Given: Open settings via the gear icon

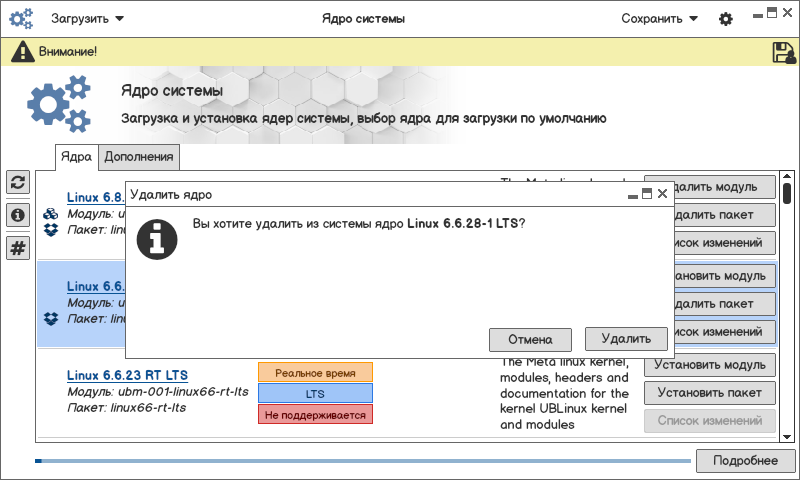Looking at the screenshot, I should tap(726, 19).
